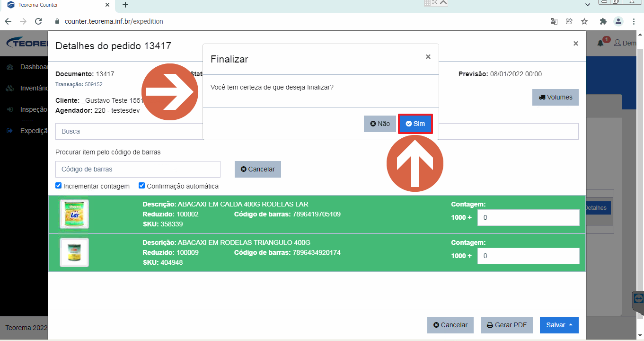Click the Google Translate icon in address bar
The image size is (644, 341).
(554, 21)
